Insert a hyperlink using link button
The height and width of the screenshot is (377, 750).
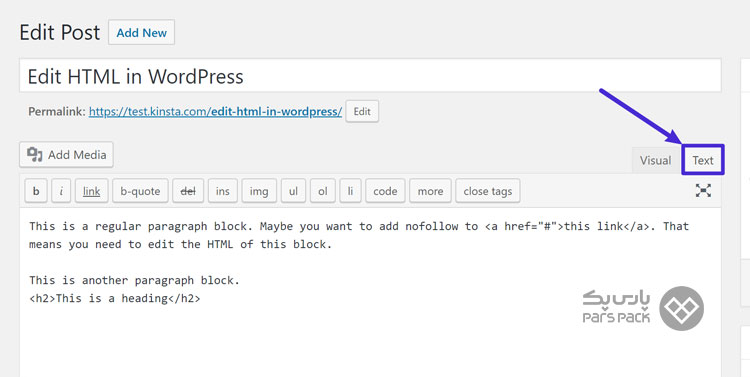91,191
